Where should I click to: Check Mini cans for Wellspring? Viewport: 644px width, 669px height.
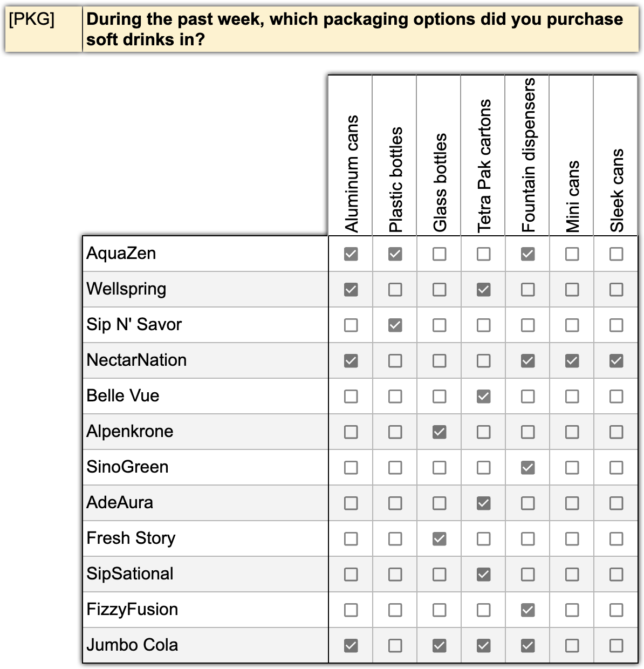(x=572, y=289)
